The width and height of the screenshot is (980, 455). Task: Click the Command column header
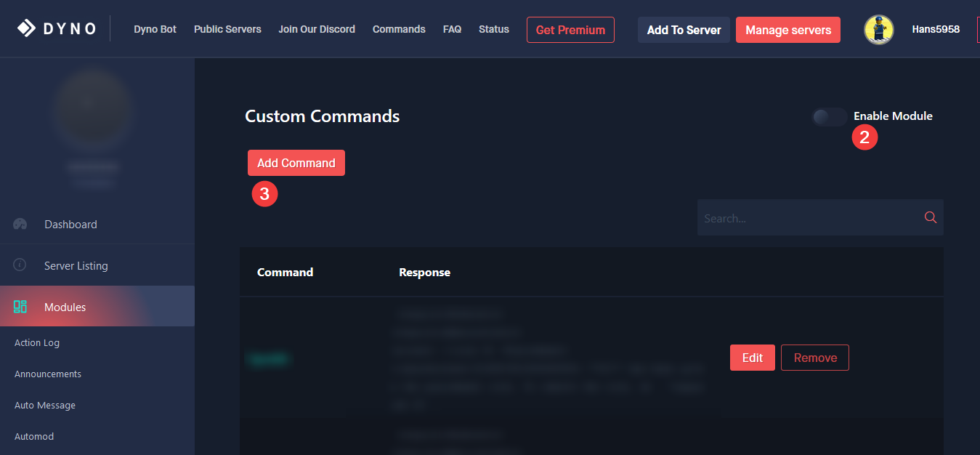pyautogui.click(x=285, y=272)
